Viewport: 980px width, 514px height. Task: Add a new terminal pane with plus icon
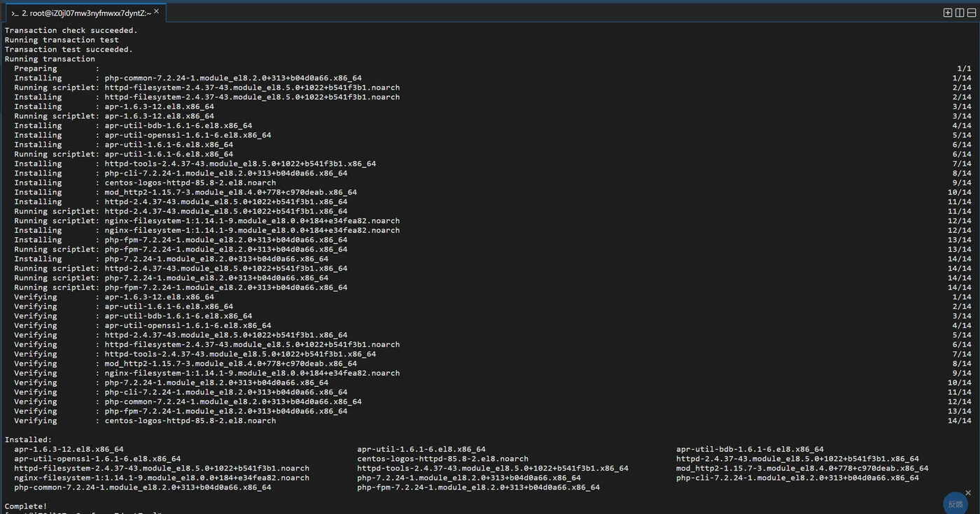point(948,13)
